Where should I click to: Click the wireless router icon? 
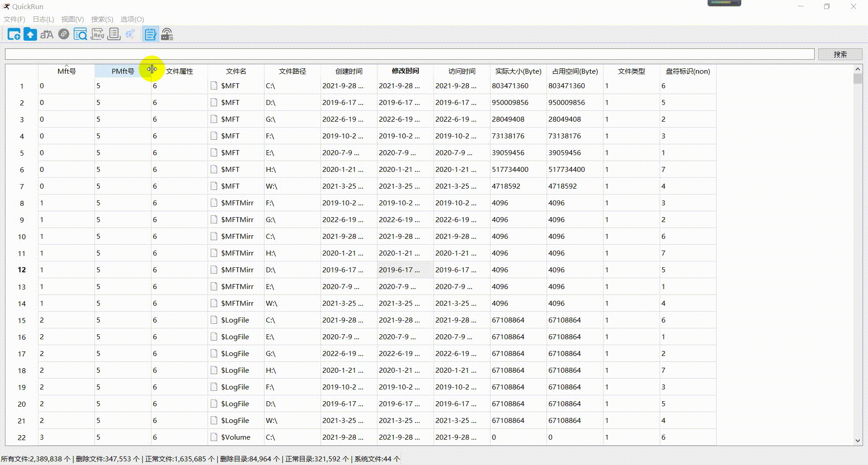pyautogui.click(x=167, y=34)
